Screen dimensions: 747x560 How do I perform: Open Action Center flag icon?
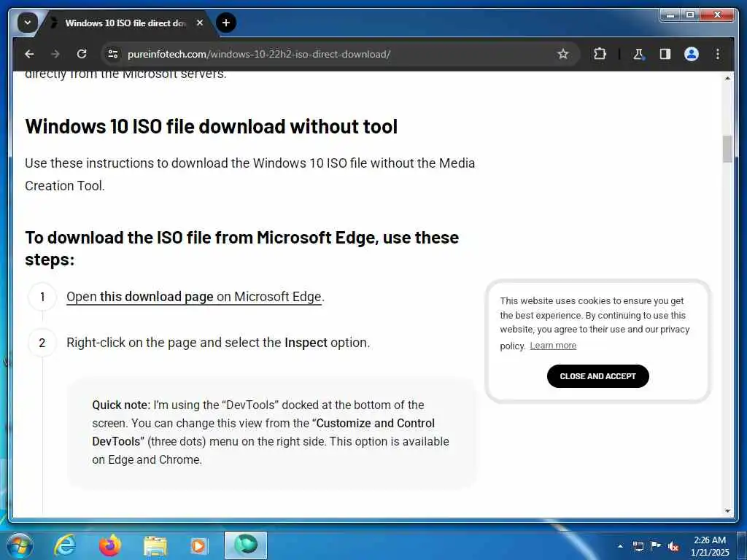[656, 546]
